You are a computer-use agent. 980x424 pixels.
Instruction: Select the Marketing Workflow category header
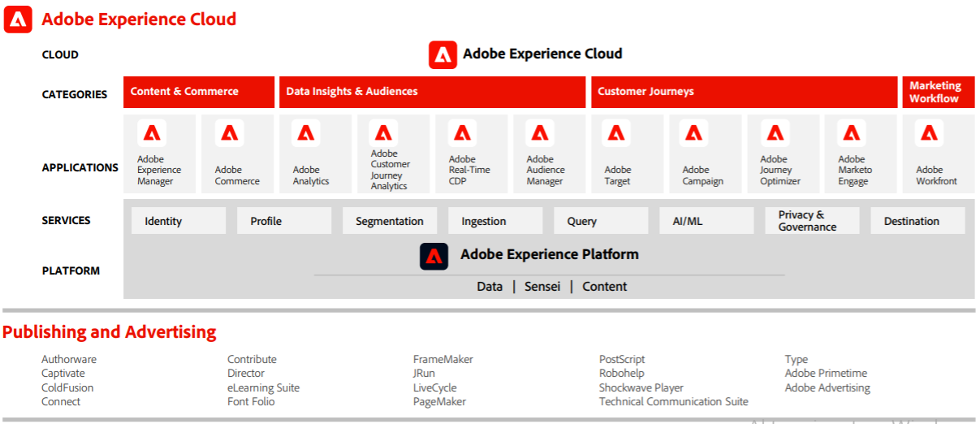coord(939,92)
